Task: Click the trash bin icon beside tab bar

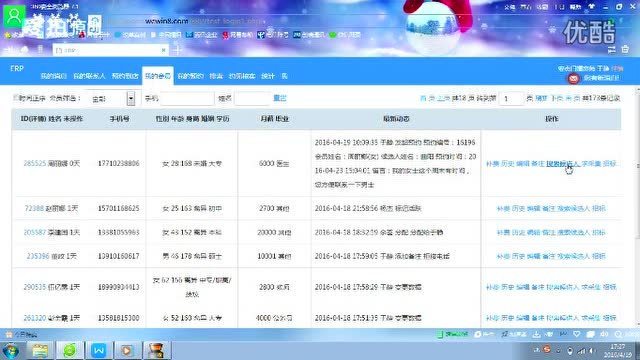Action: tap(625, 49)
